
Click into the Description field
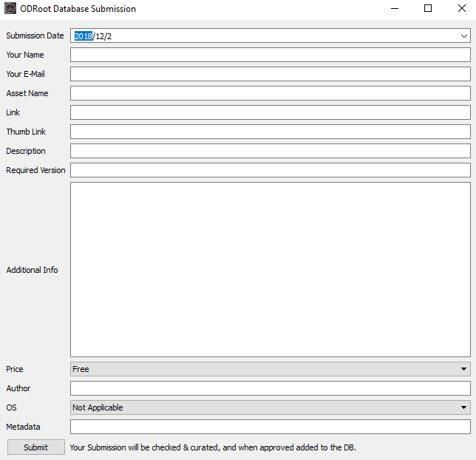[270, 151]
